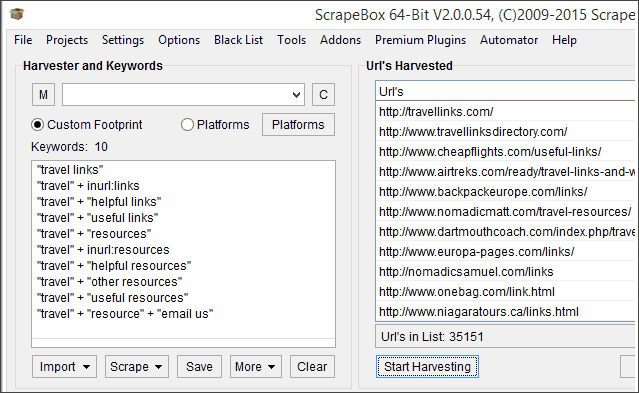The height and width of the screenshot is (393, 639).
Task: Select keyword "travel" + "other resources"
Action: point(110,282)
